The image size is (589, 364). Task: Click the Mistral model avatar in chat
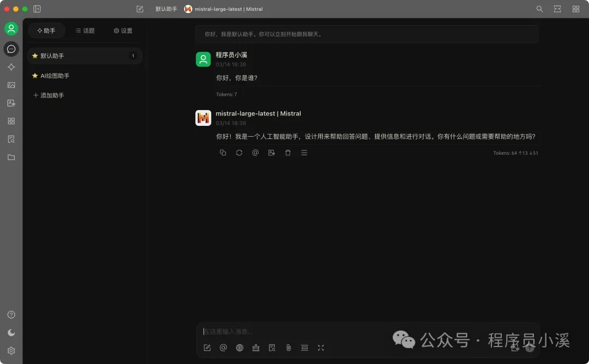(x=203, y=118)
